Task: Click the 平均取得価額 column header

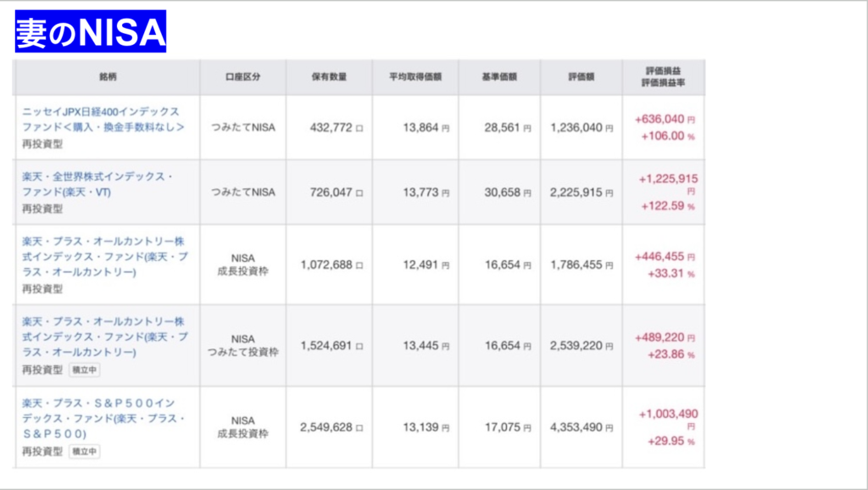Action: pos(415,77)
